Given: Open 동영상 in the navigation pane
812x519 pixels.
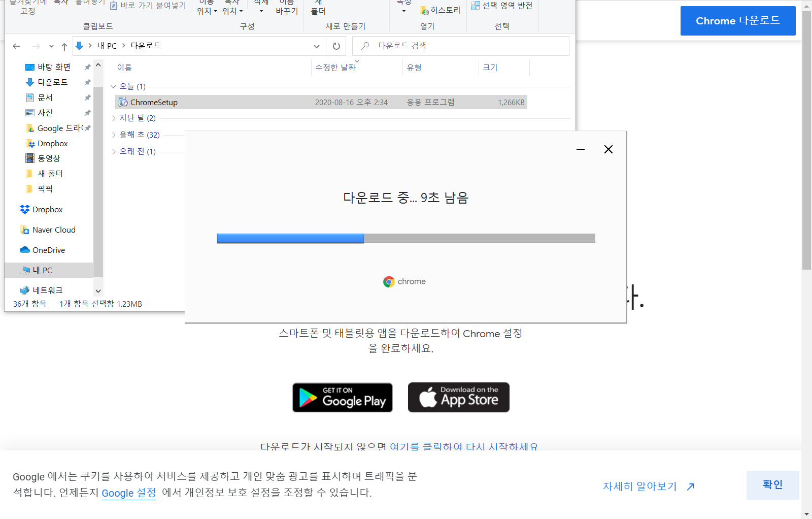Looking at the screenshot, I should click(49, 158).
